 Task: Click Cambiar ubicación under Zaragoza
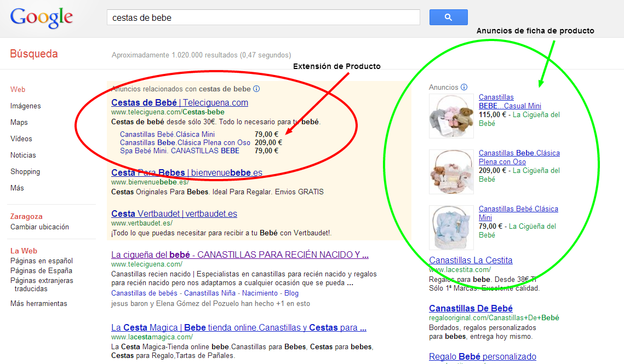[39, 227]
